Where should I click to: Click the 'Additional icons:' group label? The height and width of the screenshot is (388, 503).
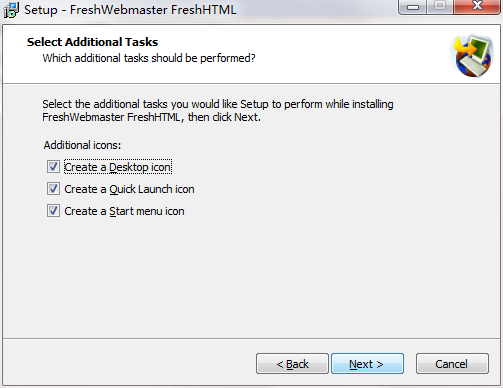82,145
